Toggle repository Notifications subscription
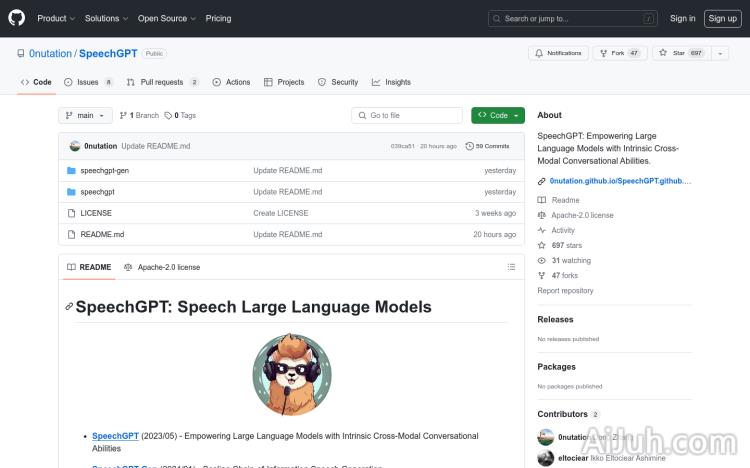The image size is (750, 468). tap(558, 53)
